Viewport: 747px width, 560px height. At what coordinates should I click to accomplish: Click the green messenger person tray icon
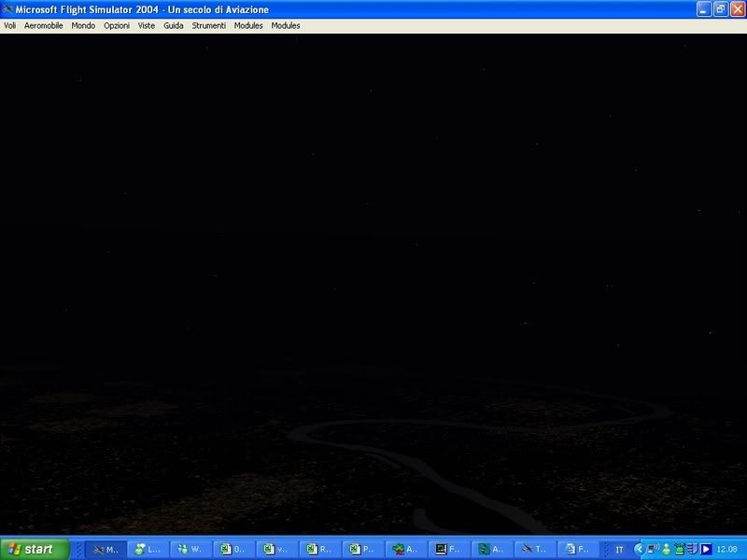[x=667, y=550]
